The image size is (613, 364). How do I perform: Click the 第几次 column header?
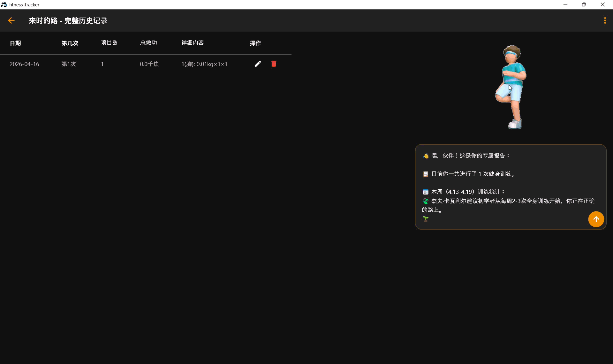coord(70,43)
